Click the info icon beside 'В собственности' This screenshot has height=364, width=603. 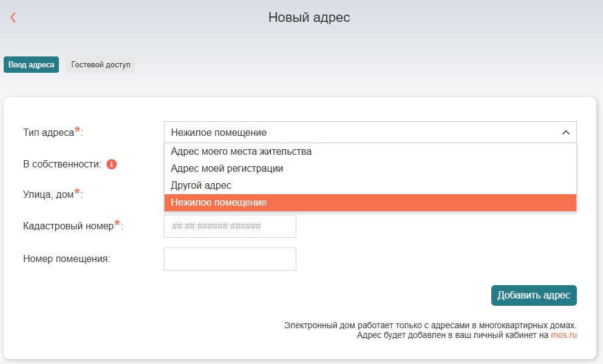tap(111, 164)
